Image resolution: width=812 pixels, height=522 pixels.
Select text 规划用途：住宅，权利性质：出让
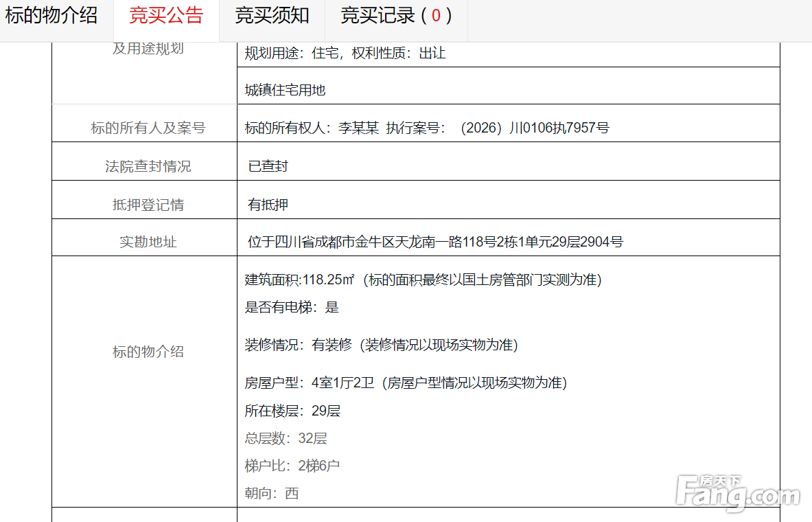(x=345, y=53)
